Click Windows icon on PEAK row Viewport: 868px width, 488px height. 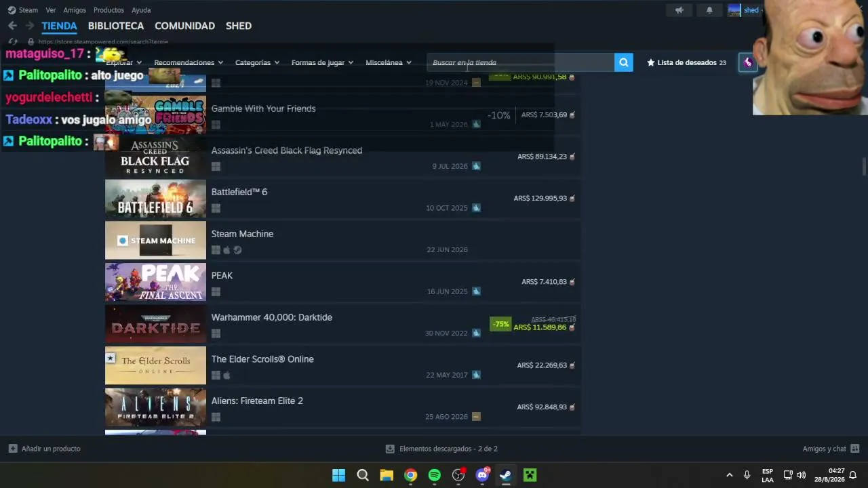[216, 292]
